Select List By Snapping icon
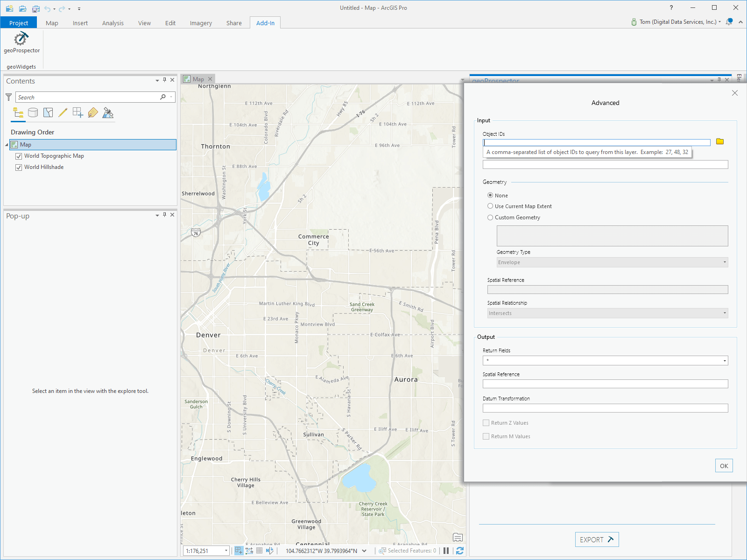Image resolution: width=747 pixels, height=560 pixels. pyautogui.click(x=78, y=112)
